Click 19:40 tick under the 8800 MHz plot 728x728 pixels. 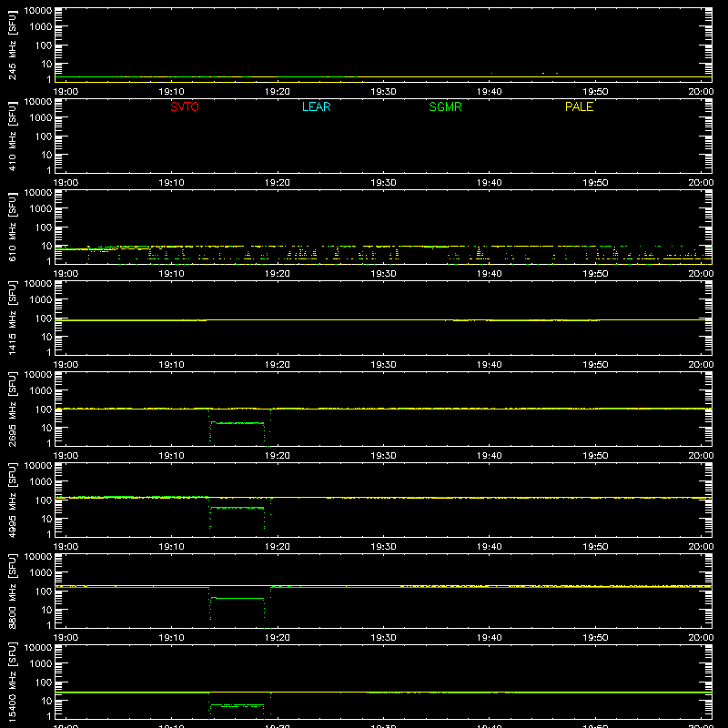[490, 638]
